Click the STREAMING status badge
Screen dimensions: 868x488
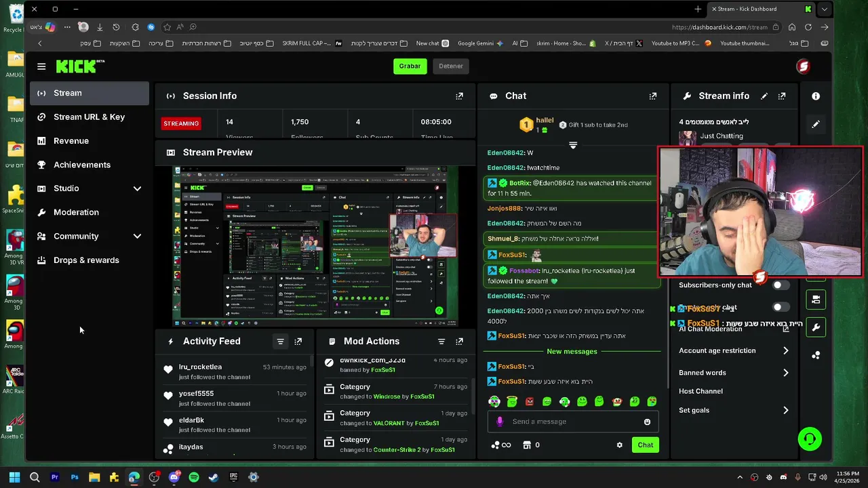tap(181, 123)
